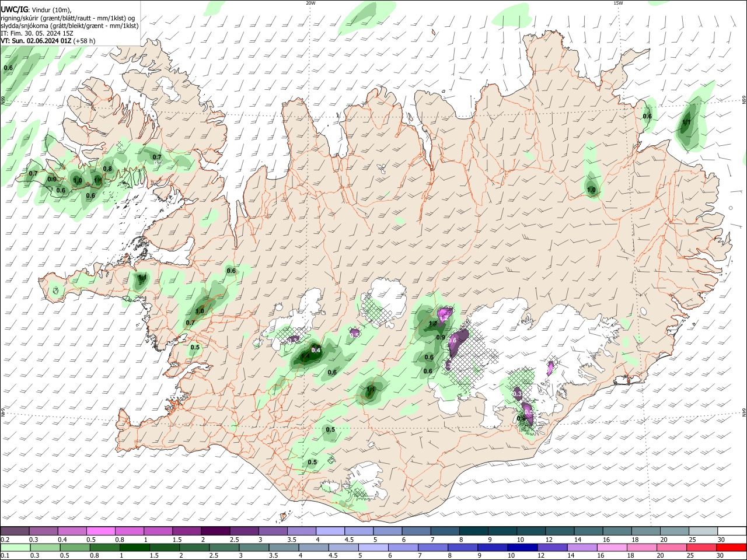
Task: Click the '0.9' value in the Westfjords rain band
Action: point(52,180)
